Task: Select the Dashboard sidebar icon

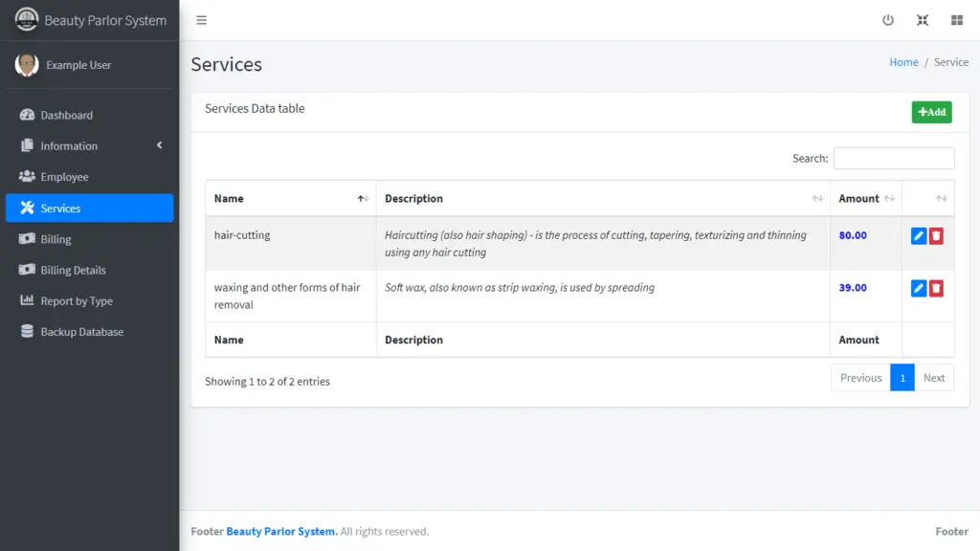Action: pos(29,115)
